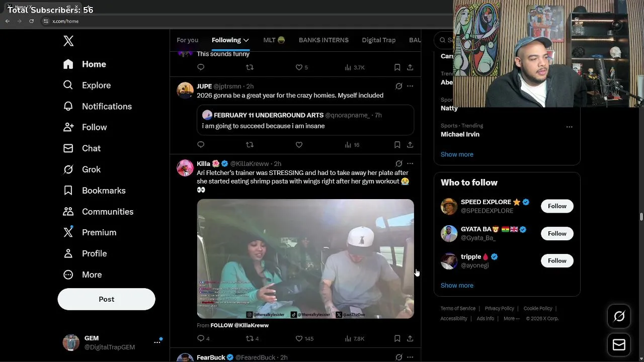Screen dimensions: 644x362
Task: Switch to the BANKS INTERNS tab
Action: (x=324, y=40)
